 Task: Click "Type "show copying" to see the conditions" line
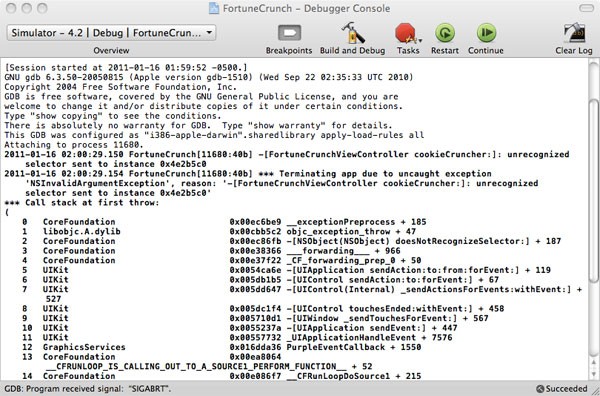tap(113, 116)
